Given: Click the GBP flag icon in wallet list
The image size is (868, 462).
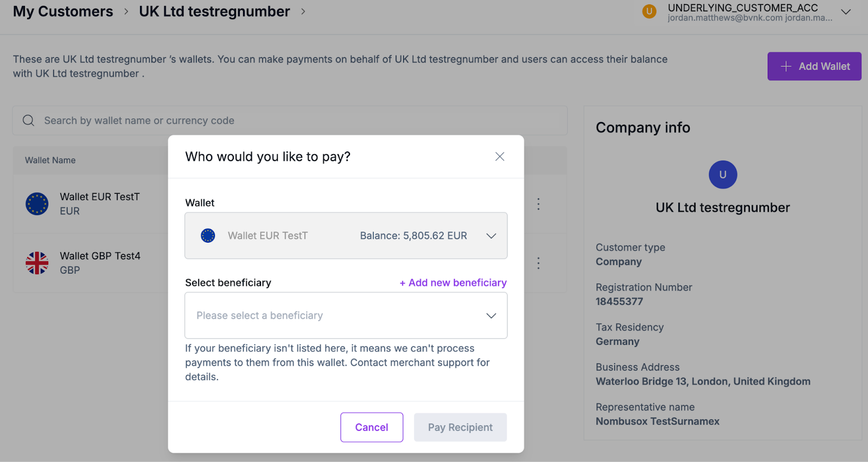Looking at the screenshot, I should pos(37,263).
